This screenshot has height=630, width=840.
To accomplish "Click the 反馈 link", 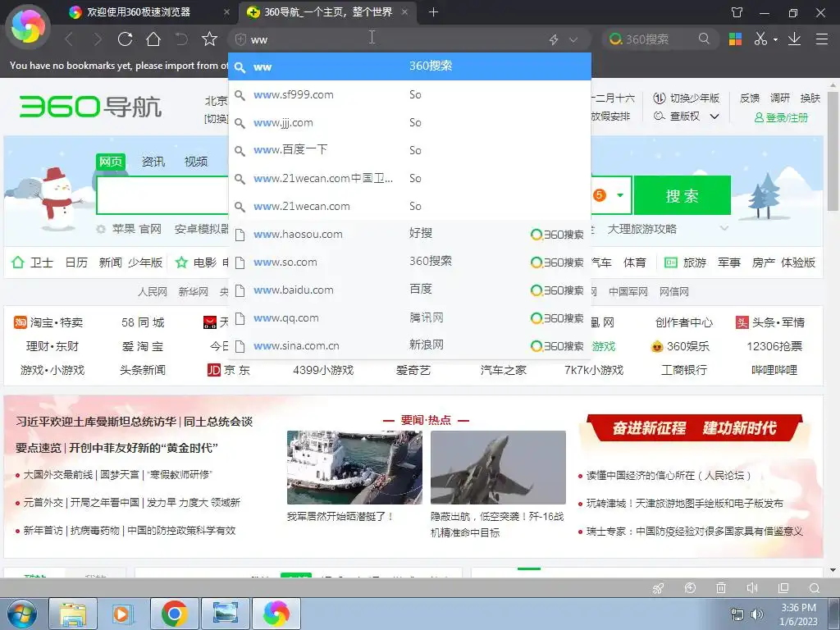I will click(x=750, y=98).
